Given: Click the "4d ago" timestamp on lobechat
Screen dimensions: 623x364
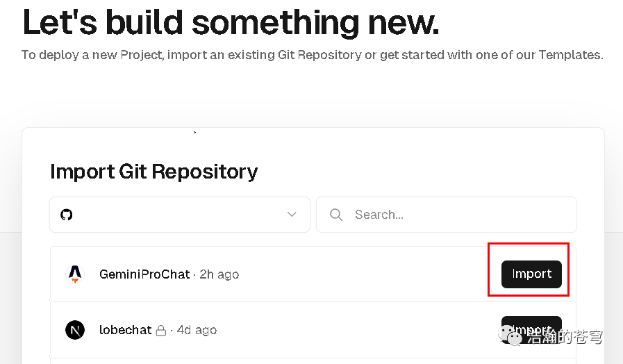Looking at the screenshot, I should 197,330.
